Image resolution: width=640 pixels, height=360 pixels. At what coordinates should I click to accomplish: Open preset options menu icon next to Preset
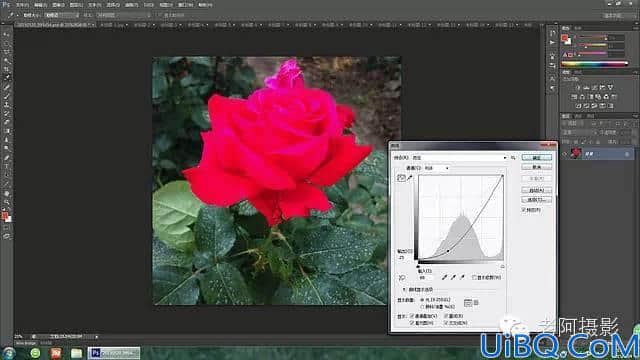513,158
